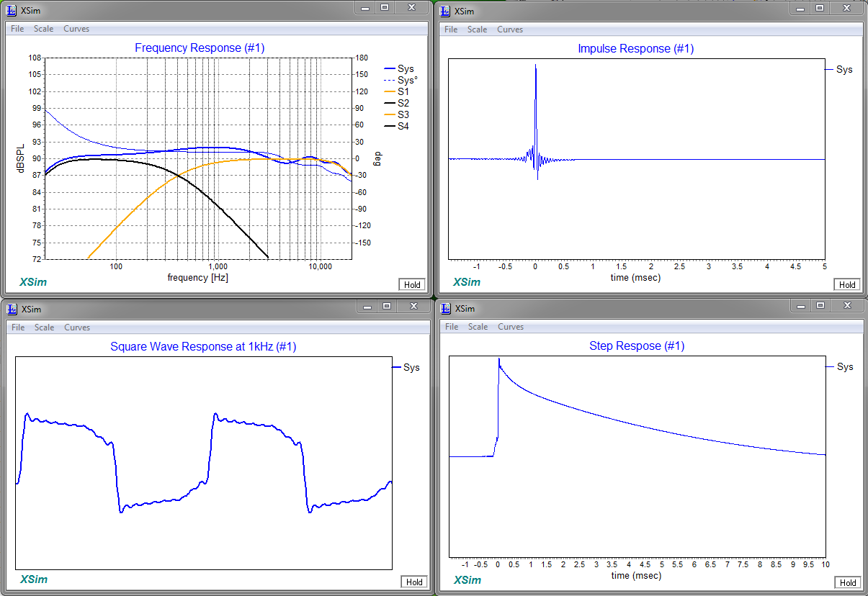The image size is (868, 596).
Task: Open Scale menu in Impulse Response window
Action: click(477, 30)
